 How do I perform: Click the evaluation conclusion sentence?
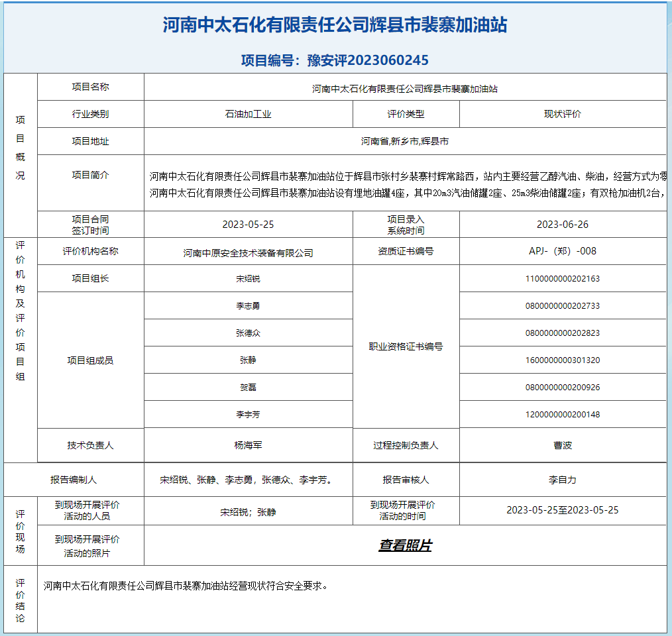[186, 586]
